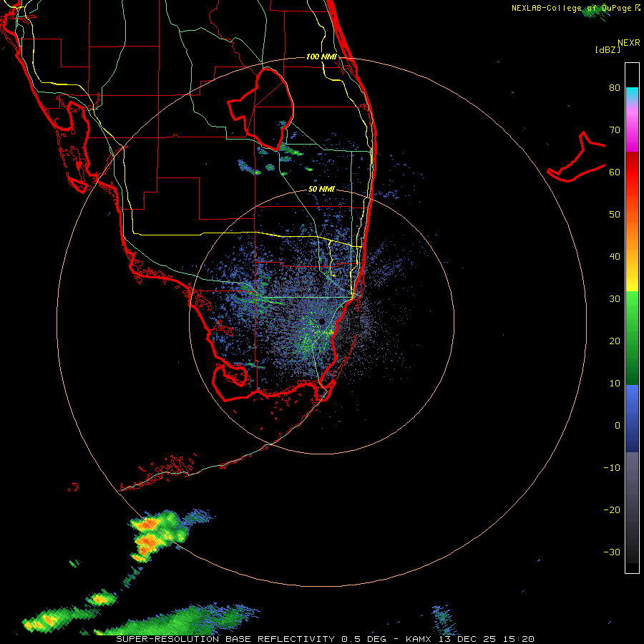Viewport: 644px width, 644px height.
Task: Click the 60 value on dBZ scale
Action: click(615, 172)
